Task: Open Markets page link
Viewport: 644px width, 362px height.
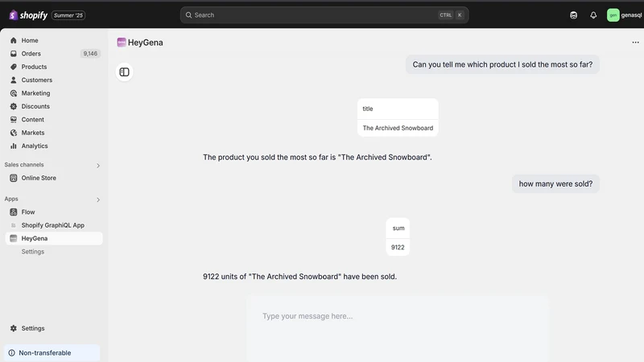Action: click(33, 133)
